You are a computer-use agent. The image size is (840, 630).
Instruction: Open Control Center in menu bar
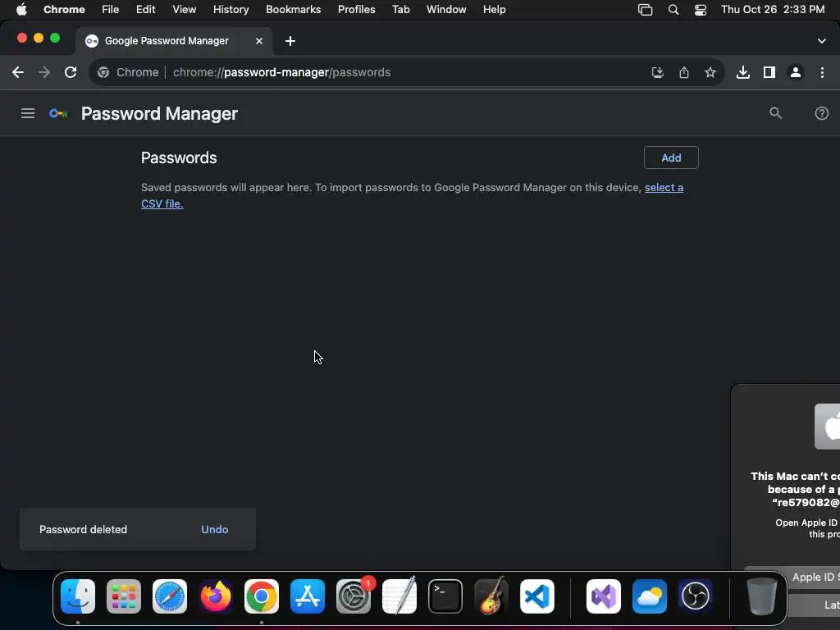click(x=701, y=9)
